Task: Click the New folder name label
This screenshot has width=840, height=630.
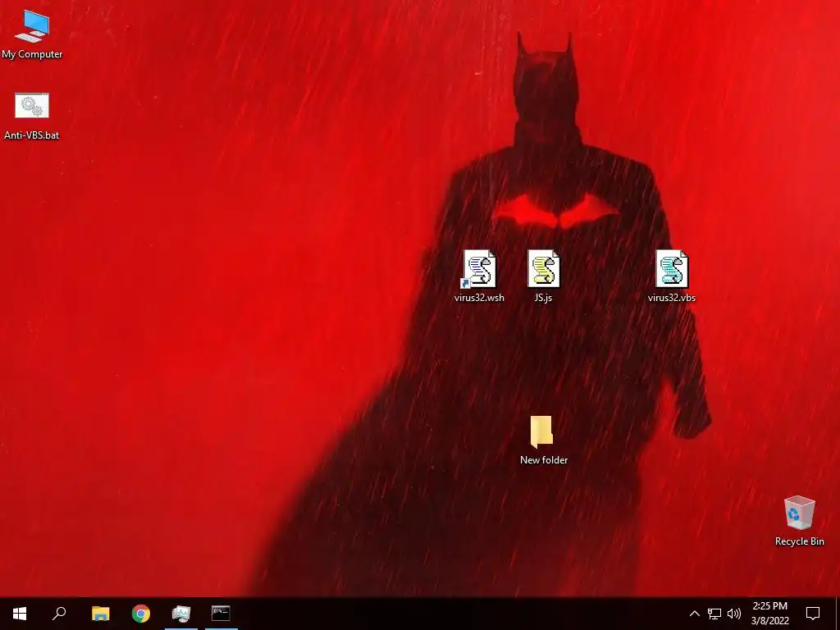Action: pyautogui.click(x=544, y=459)
